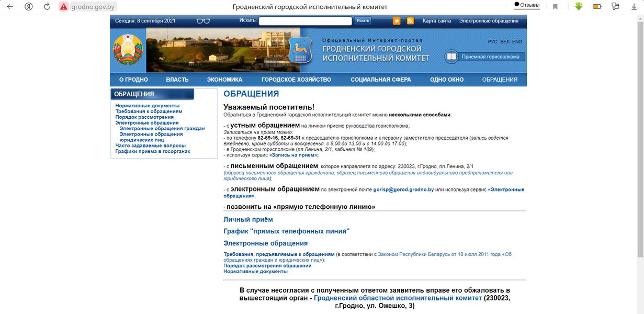This screenshot has width=644, height=314.
Task: Open Личный приём heading link
Action: coord(248,220)
